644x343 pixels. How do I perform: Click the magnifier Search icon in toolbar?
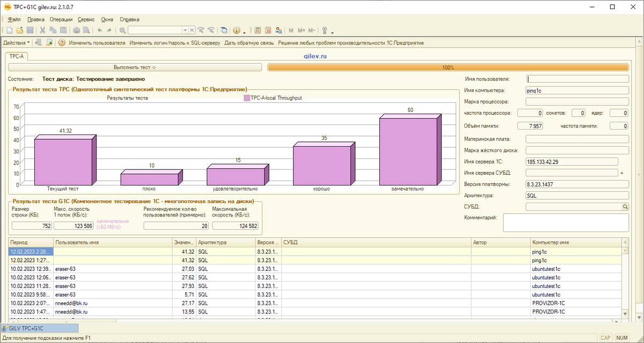pos(123,31)
